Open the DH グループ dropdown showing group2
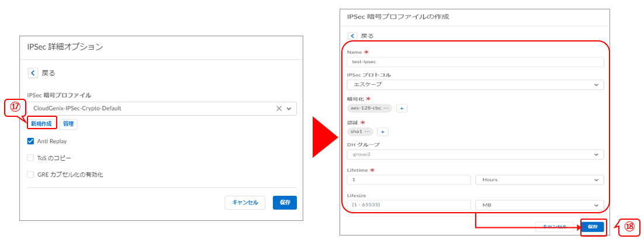This screenshot has height=239, width=644. (475, 155)
